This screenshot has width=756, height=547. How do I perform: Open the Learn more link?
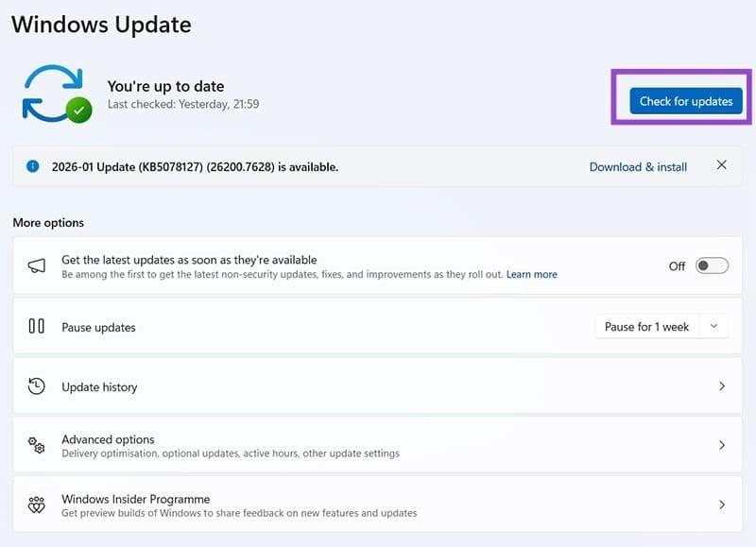531,275
